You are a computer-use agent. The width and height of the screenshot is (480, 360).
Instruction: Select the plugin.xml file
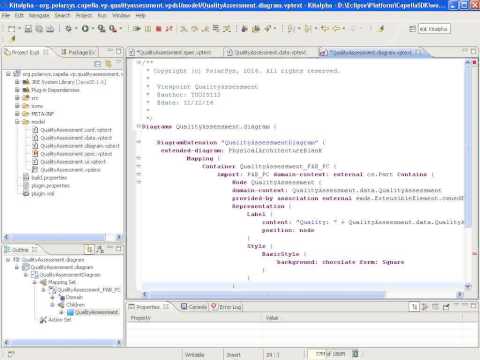(43, 194)
